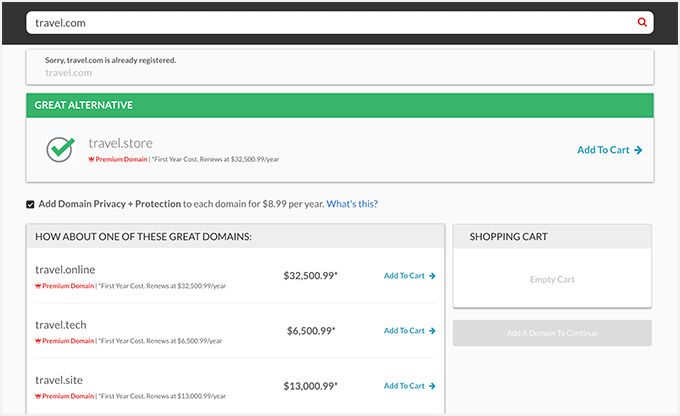Click the green checkmark icon beside travel.store
Viewport: 680px width, 416px height.
point(61,150)
